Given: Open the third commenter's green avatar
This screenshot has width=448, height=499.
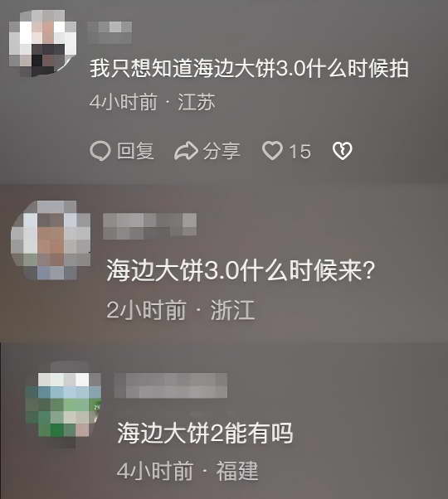Looking at the screenshot, I should point(63,405).
